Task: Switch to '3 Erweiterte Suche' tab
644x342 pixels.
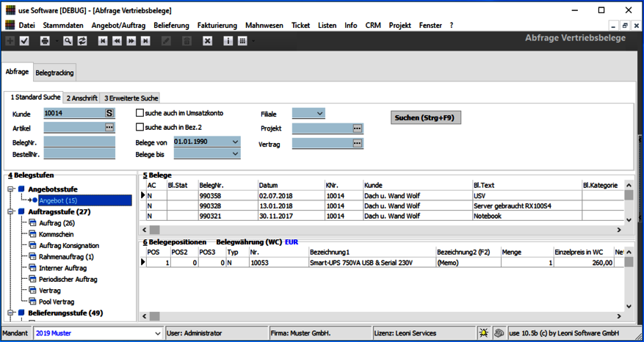Action: coord(130,98)
